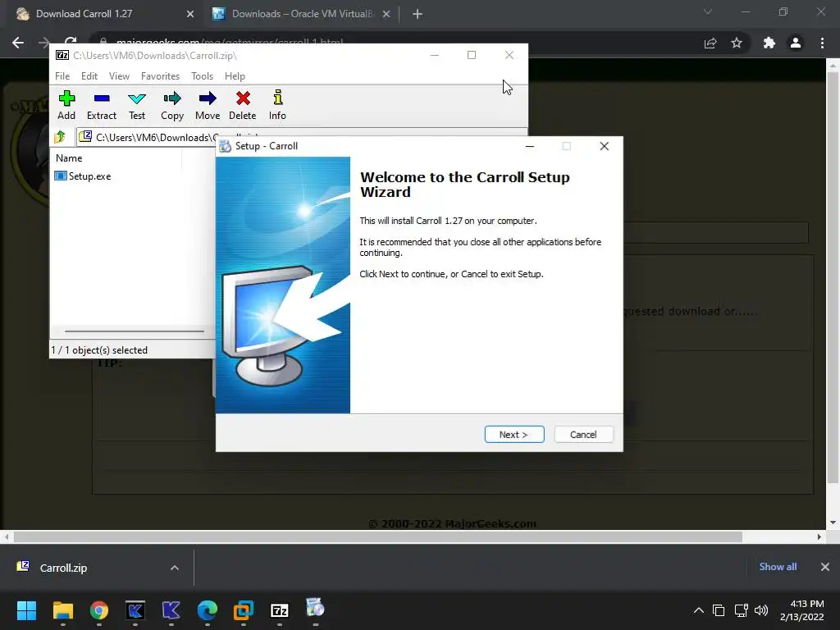This screenshot has width=840, height=630.
Task: Close the Chrome downloads bar
Action: pyautogui.click(x=825, y=567)
